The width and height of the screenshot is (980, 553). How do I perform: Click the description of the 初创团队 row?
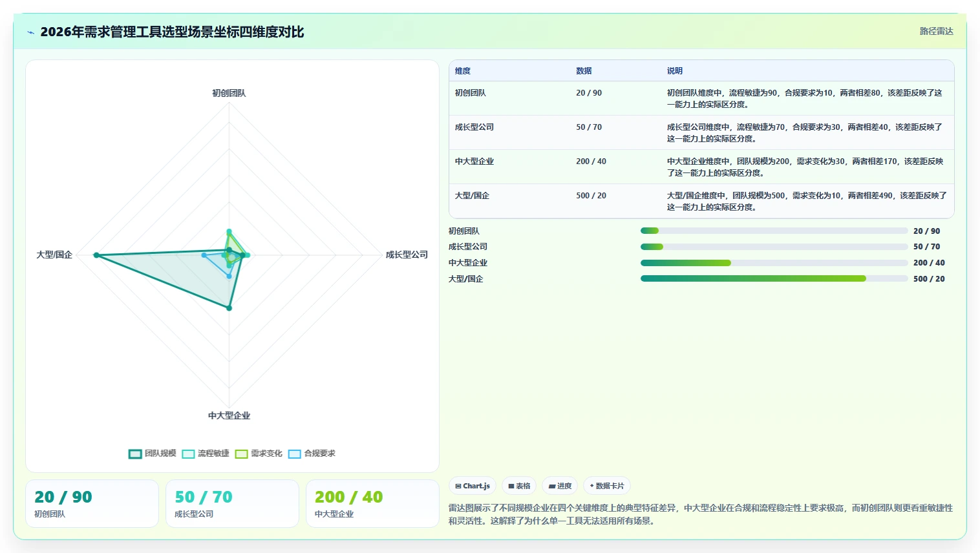[x=805, y=98]
